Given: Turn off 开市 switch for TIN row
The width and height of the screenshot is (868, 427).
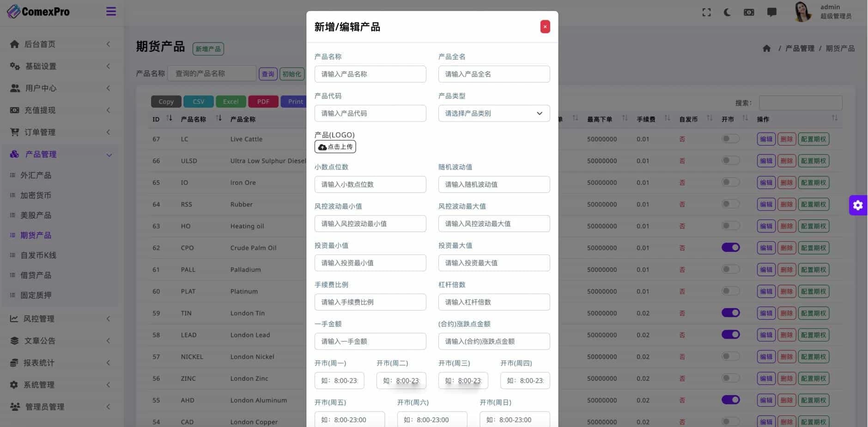Looking at the screenshot, I should pyautogui.click(x=730, y=313).
